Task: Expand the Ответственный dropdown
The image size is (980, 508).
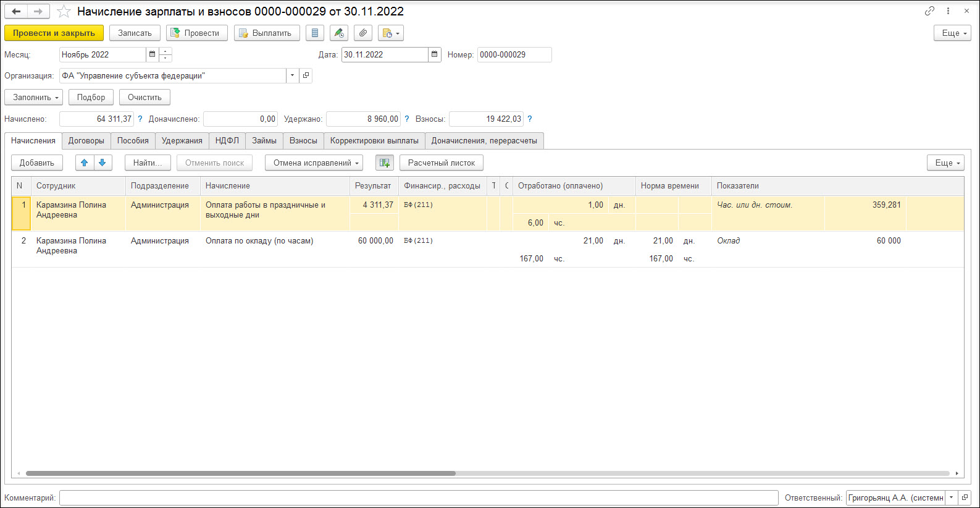Action: tap(952, 497)
